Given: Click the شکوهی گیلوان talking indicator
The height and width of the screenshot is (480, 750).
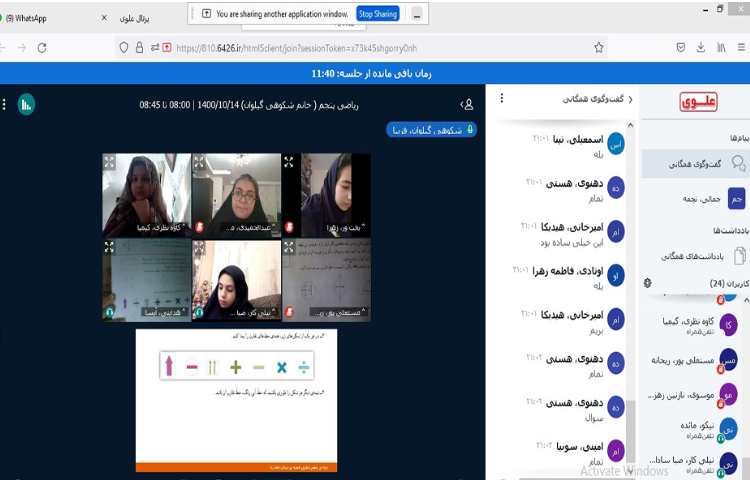Looking at the screenshot, I should point(431,130).
